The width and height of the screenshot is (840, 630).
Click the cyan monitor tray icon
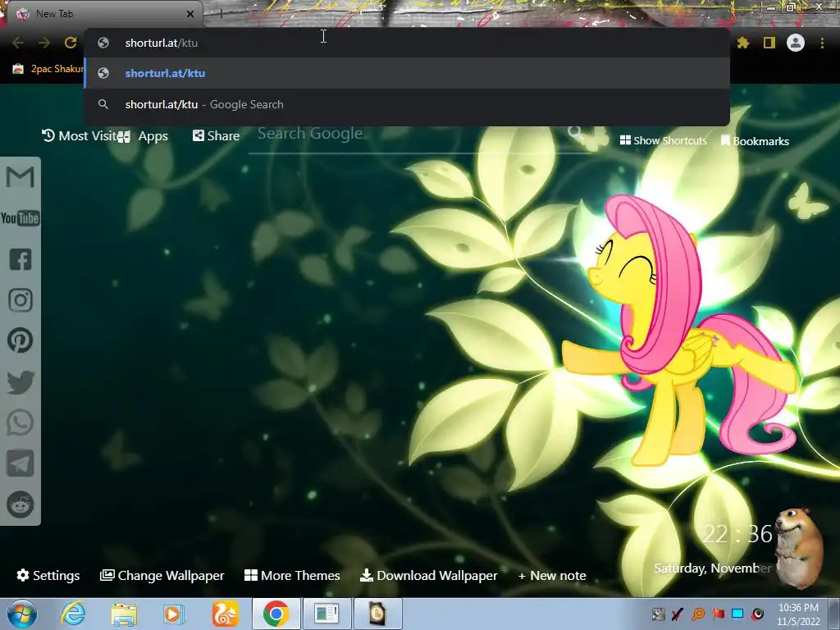click(737, 614)
